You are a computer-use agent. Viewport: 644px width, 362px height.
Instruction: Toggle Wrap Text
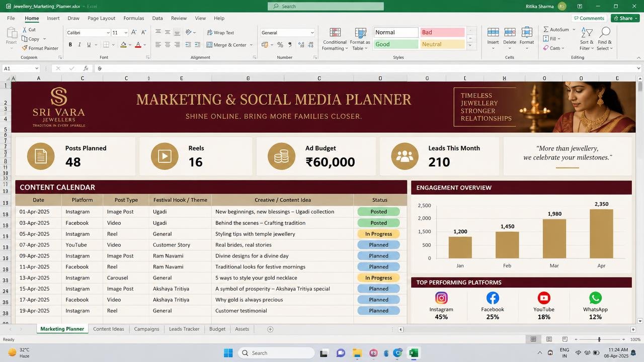pos(220,33)
